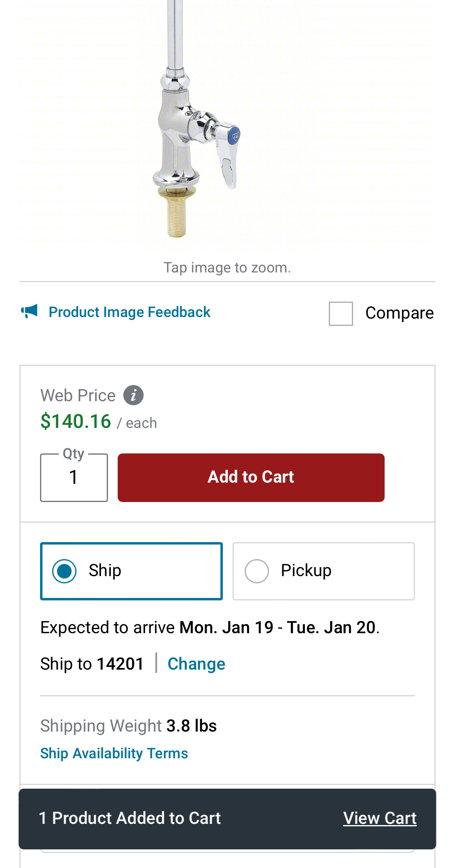Click the Qty input field
This screenshot has height=868, width=455.
[x=74, y=478]
